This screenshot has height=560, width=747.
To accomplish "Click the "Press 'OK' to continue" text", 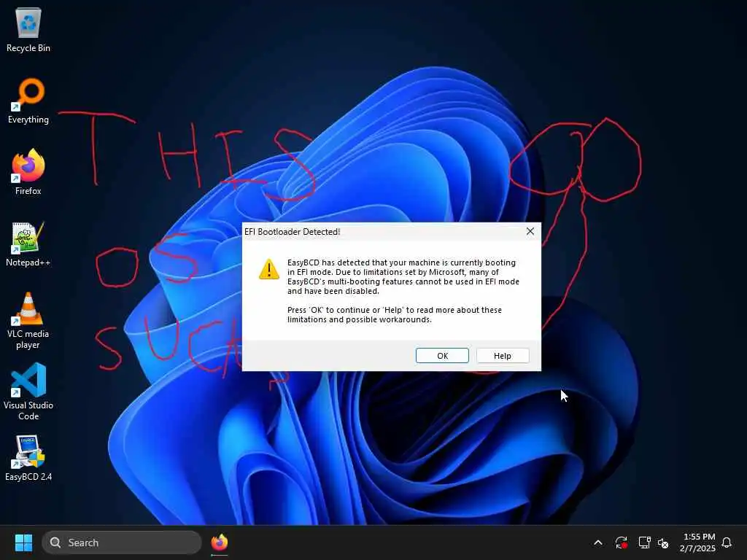I will (395, 315).
